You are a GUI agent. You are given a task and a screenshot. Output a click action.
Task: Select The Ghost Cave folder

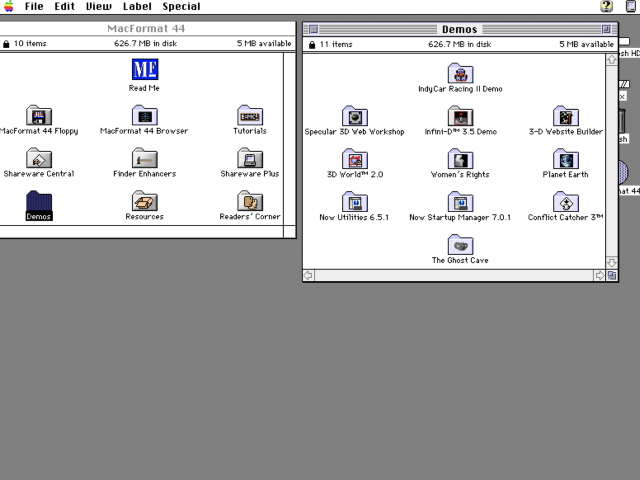460,245
